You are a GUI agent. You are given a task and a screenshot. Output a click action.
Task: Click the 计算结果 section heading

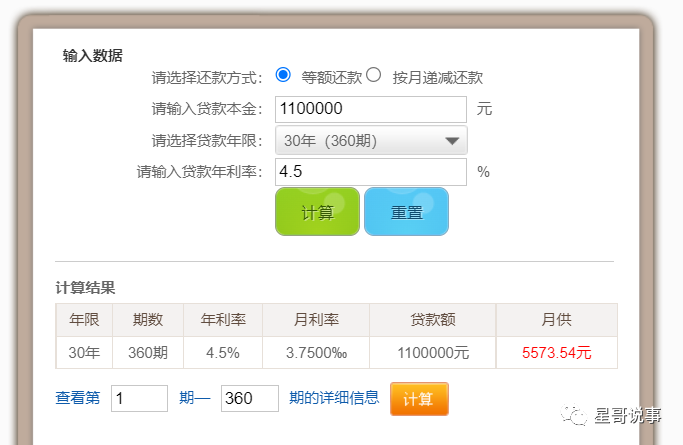pyautogui.click(x=85, y=287)
